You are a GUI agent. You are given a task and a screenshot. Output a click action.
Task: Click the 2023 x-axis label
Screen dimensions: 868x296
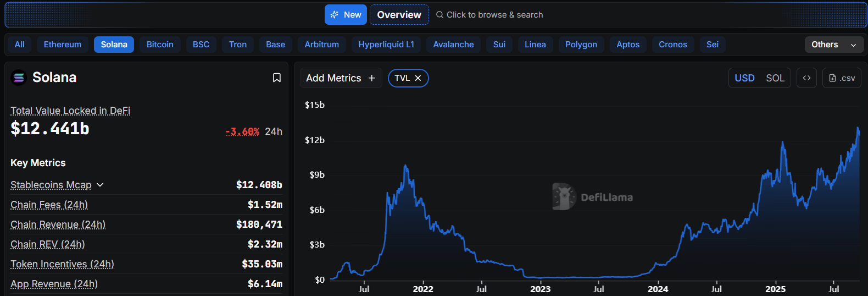[x=541, y=289]
